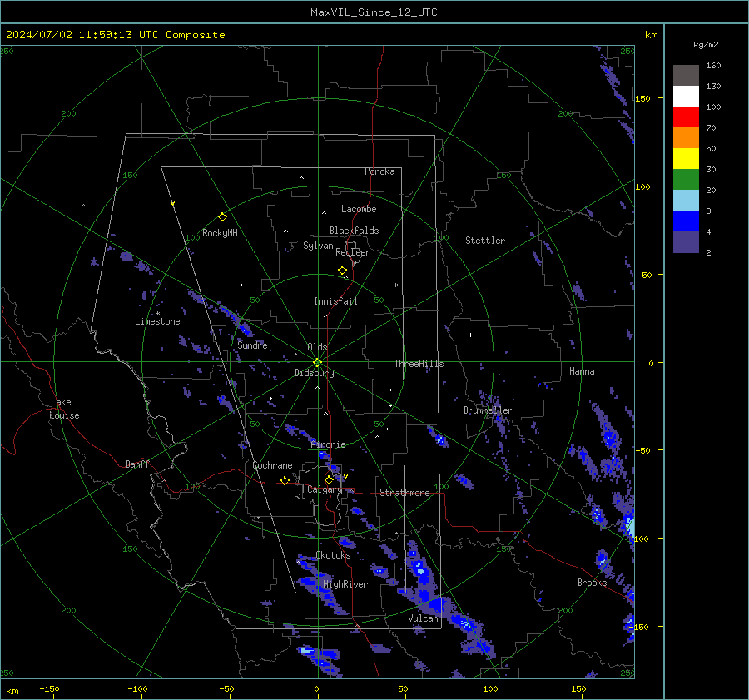Image resolution: width=749 pixels, height=700 pixels.
Task: Click the 150 tick label on the right axis
Action: click(x=642, y=98)
